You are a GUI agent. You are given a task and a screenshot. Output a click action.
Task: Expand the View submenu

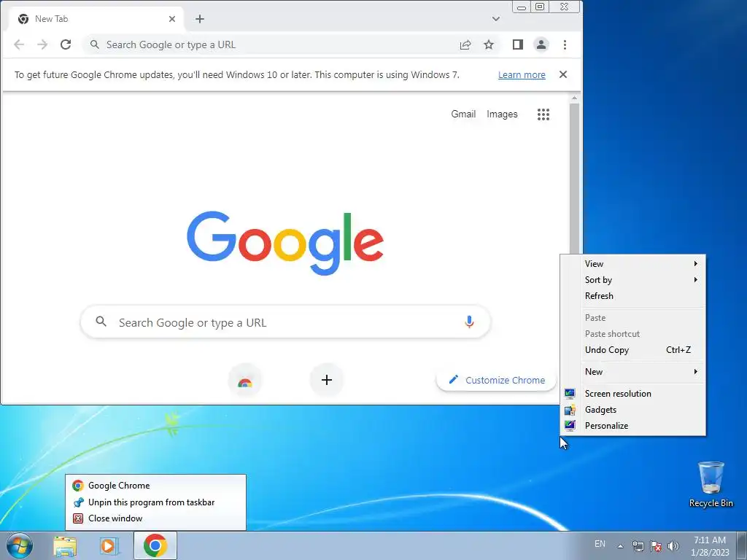click(x=633, y=264)
